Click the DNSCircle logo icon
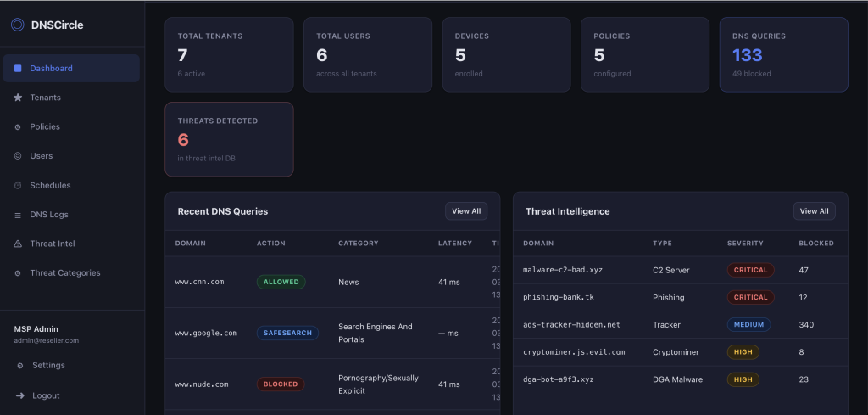This screenshot has height=415, width=868. click(17, 25)
